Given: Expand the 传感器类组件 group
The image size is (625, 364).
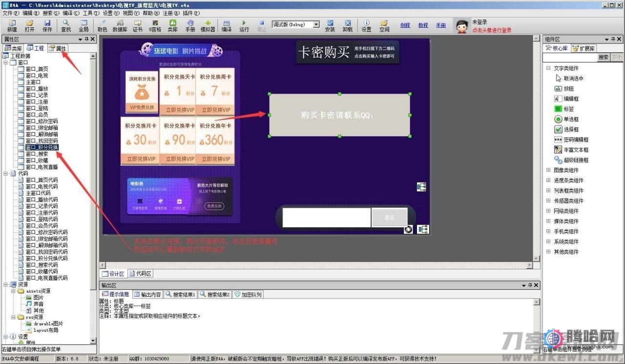Looking at the screenshot, I should pos(548,201).
